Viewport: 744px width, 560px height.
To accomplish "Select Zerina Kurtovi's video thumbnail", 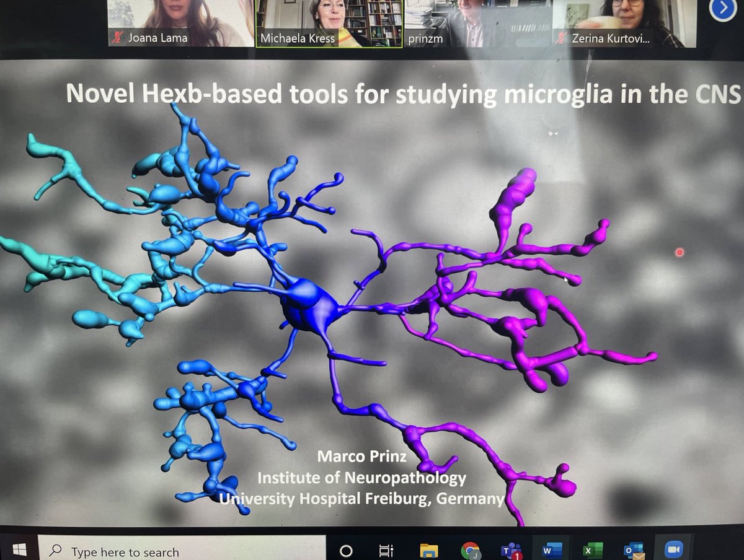I will [x=623, y=23].
